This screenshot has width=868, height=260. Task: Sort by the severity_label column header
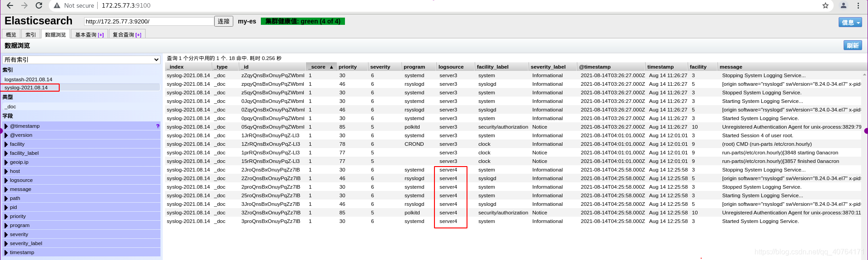553,67
